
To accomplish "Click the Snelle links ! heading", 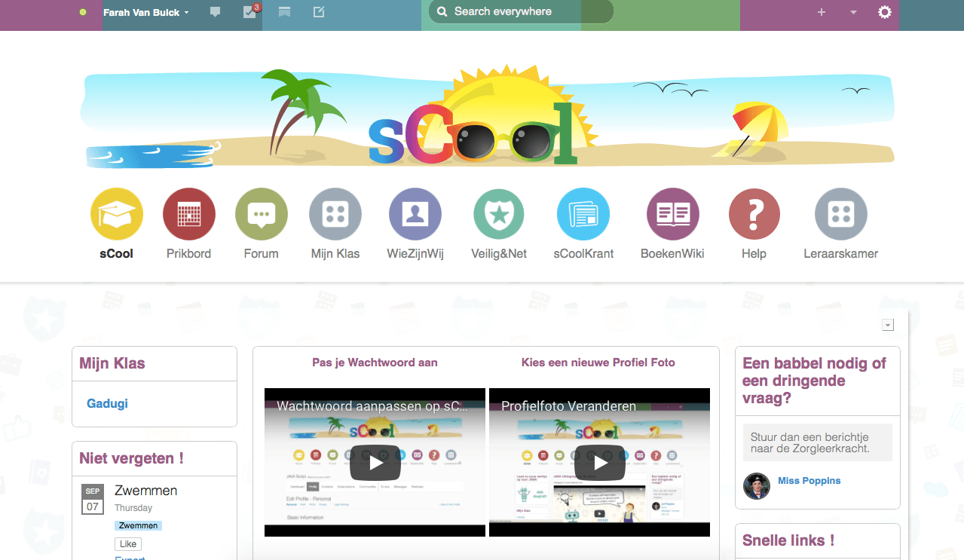I will click(x=788, y=540).
